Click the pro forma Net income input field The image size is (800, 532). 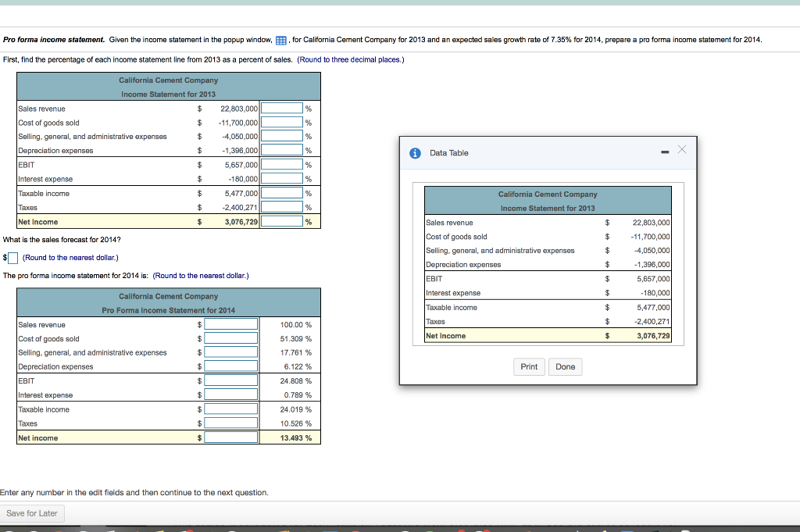coord(233,437)
